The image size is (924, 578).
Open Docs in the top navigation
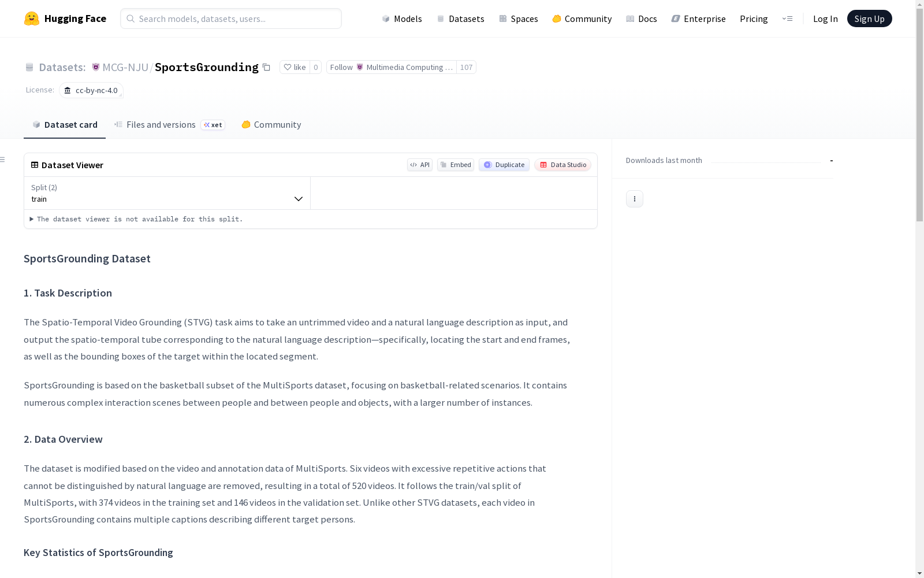pos(642,18)
